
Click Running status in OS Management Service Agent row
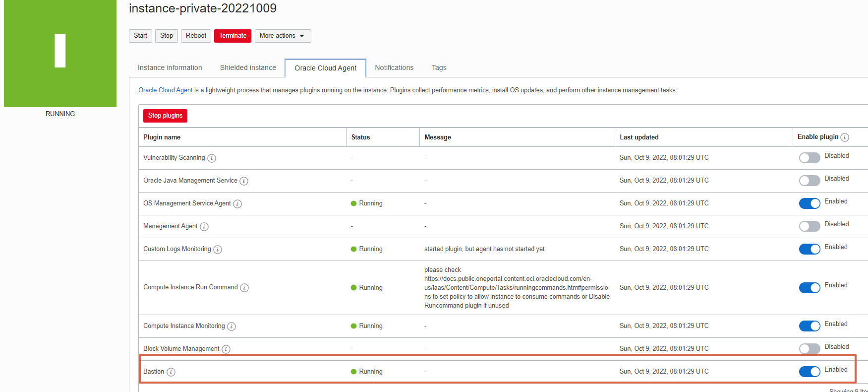click(366, 203)
